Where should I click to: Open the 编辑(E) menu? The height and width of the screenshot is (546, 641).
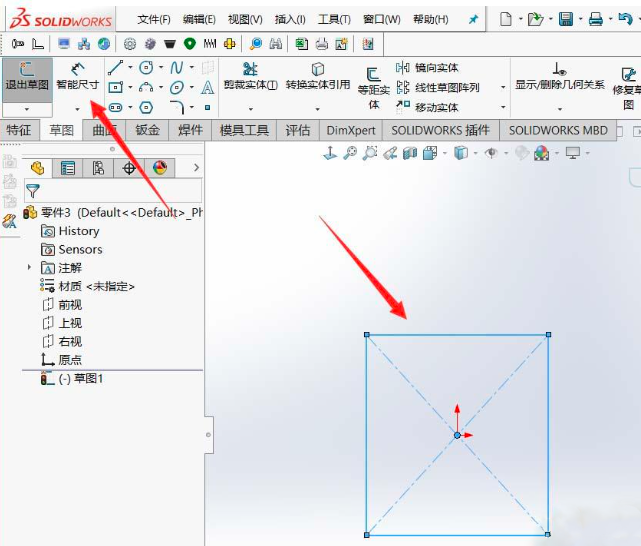pos(199,19)
